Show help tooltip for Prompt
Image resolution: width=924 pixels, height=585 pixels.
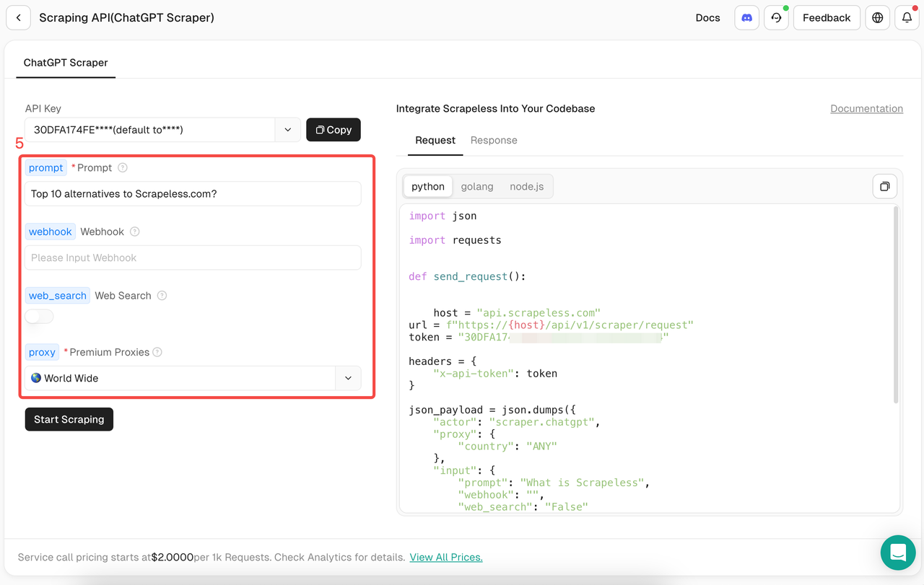pyautogui.click(x=123, y=168)
